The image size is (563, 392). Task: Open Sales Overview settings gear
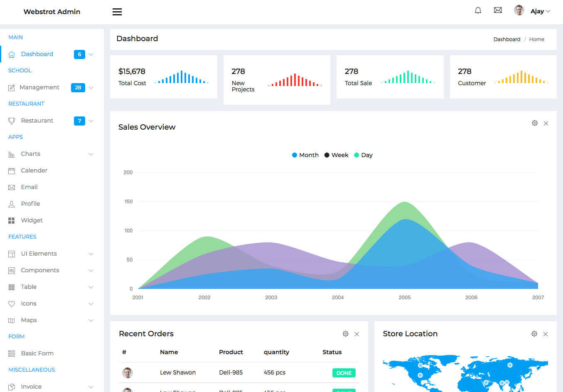[x=535, y=123]
